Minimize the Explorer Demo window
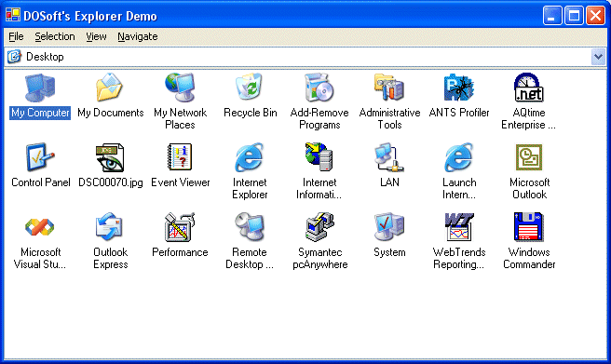This screenshot has width=611, height=364. point(552,16)
